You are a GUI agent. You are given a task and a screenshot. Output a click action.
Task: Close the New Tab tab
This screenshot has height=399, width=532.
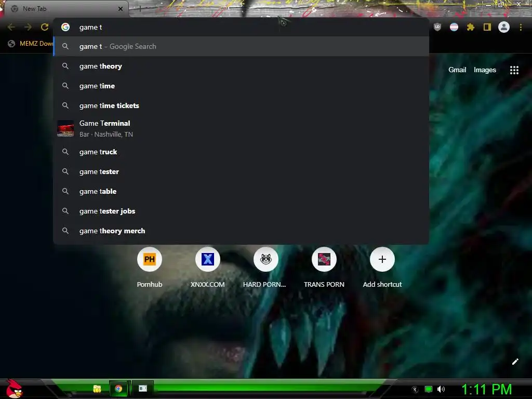click(121, 9)
